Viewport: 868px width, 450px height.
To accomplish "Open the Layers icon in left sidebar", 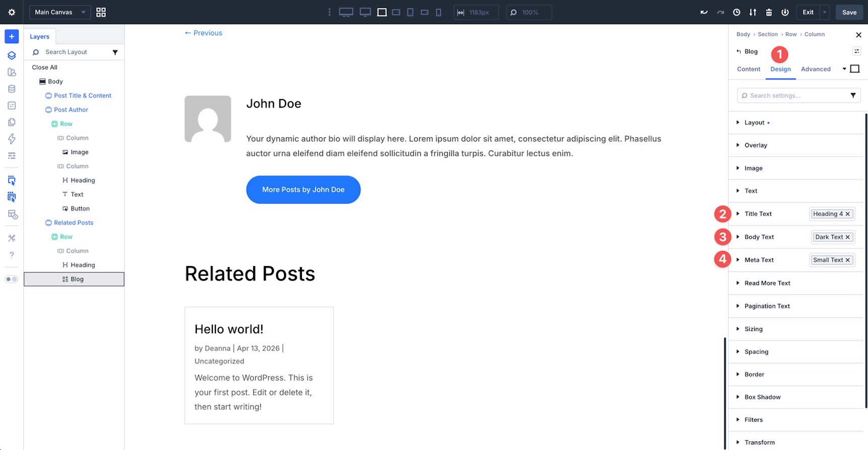I will pos(12,55).
